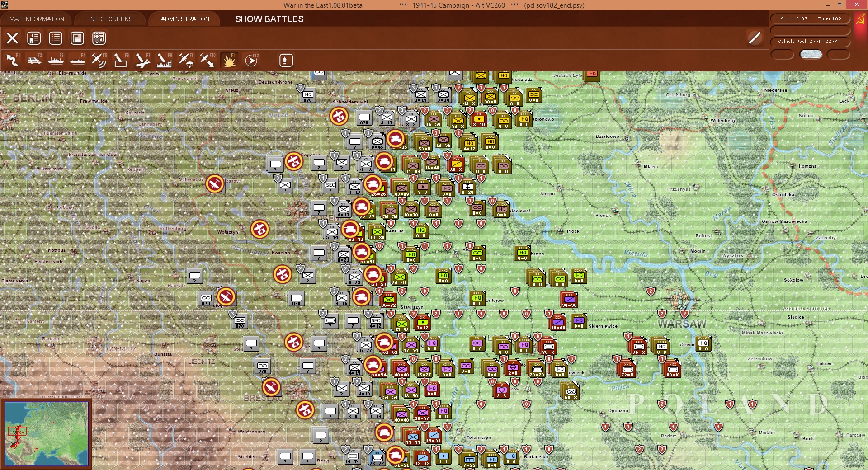
Task: Select the F10 air transfer mode icon
Action: 208,60
